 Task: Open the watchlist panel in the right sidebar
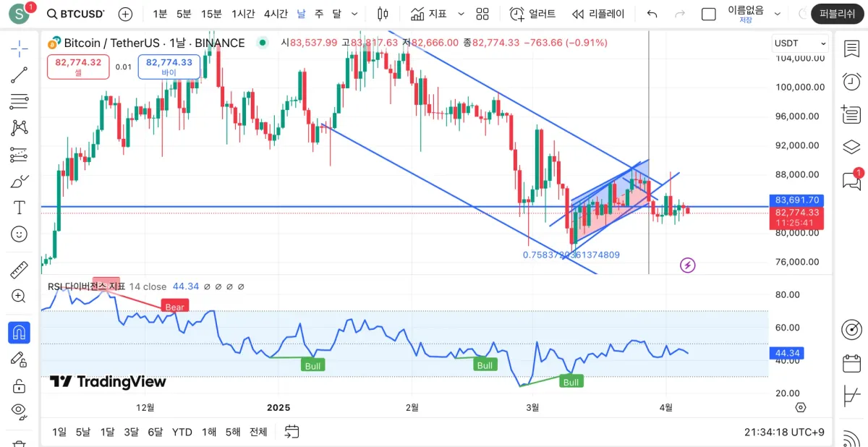[851, 48]
